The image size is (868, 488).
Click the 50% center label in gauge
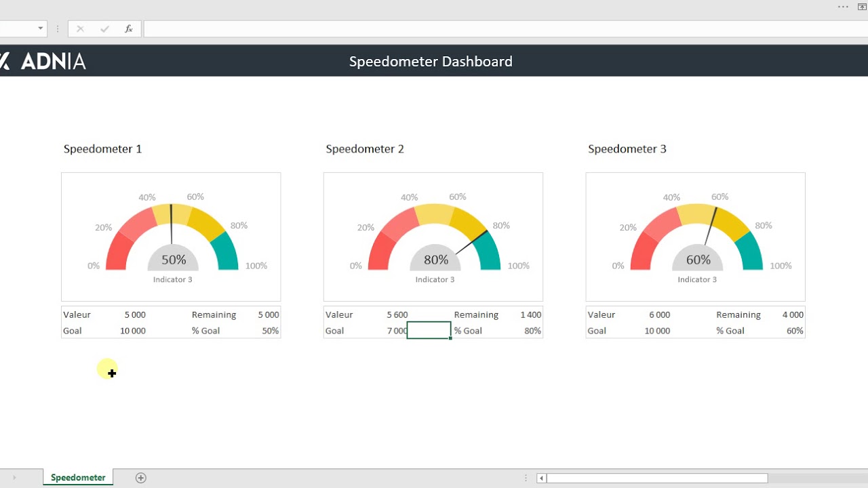point(174,260)
